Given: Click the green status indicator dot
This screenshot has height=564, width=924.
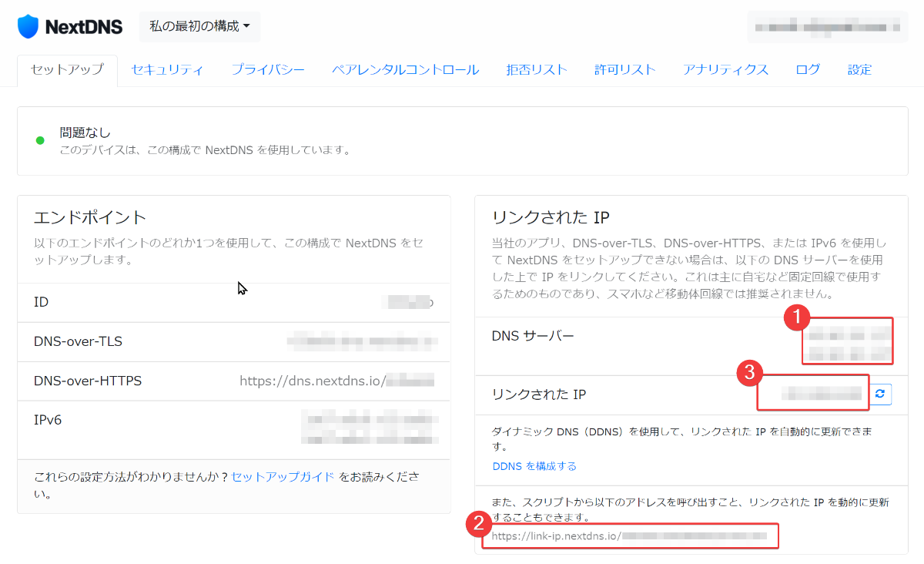Looking at the screenshot, I should [40, 141].
